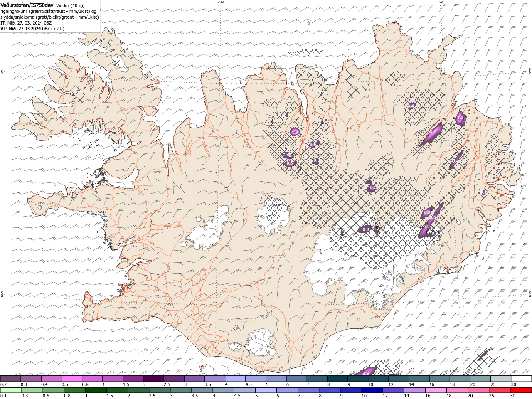The image size is (532, 399).
Task: Click the 16–18 light pink rain swatch
Action: (x=435, y=390)
